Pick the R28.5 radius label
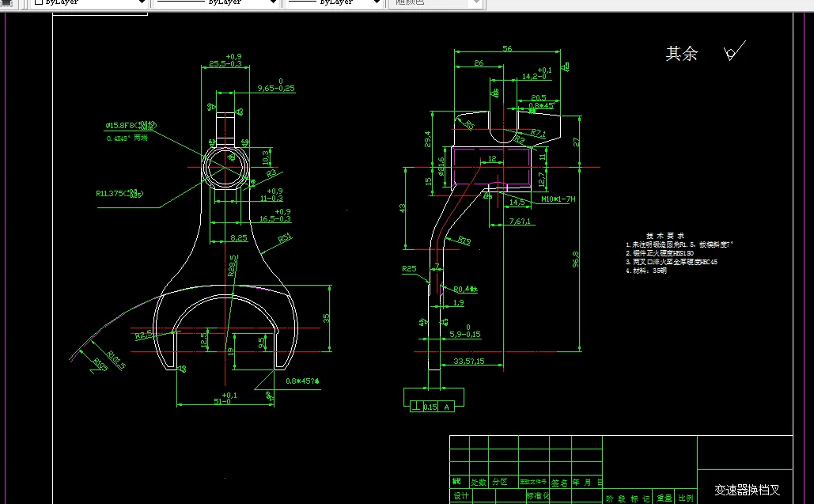 (x=233, y=265)
